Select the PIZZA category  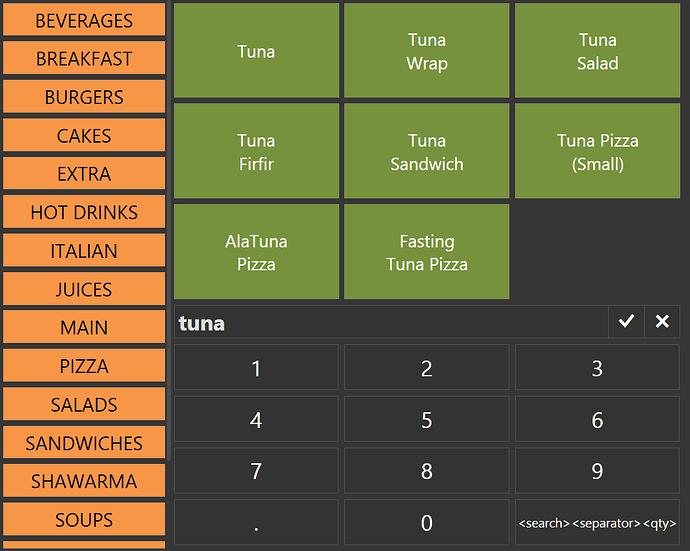tap(84, 366)
